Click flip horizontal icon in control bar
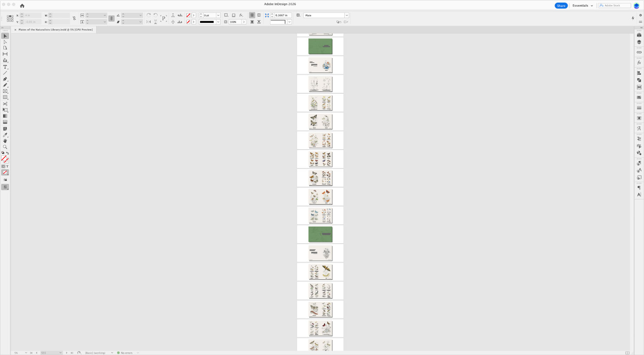Viewport: 644px width, 355px height. (149, 22)
